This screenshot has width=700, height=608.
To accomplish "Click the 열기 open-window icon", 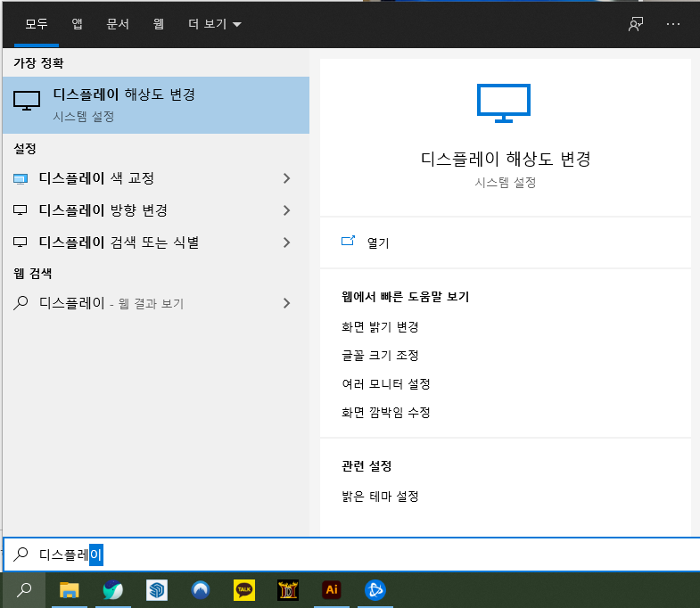I will tap(348, 241).
